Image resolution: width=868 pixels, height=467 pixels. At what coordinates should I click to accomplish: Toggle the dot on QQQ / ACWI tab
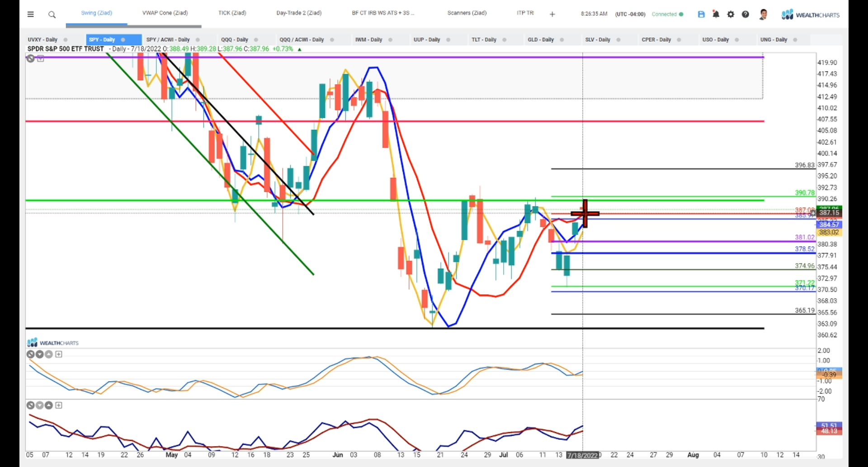[x=332, y=40]
